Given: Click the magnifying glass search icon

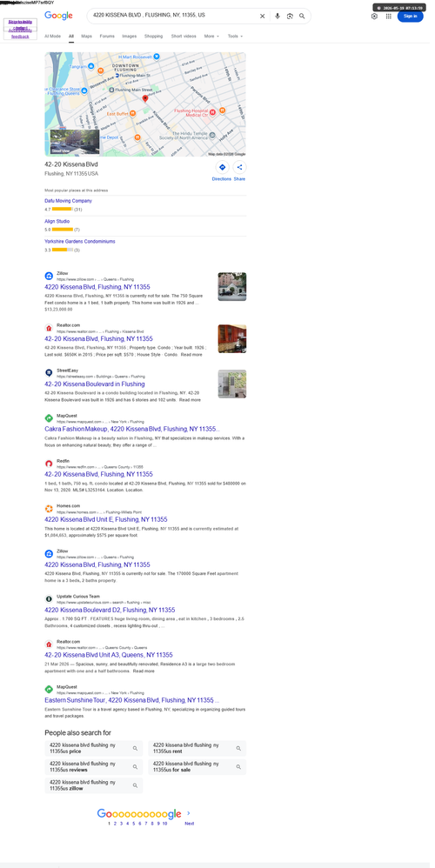Looking at the screenshot, I should (302, 16).
